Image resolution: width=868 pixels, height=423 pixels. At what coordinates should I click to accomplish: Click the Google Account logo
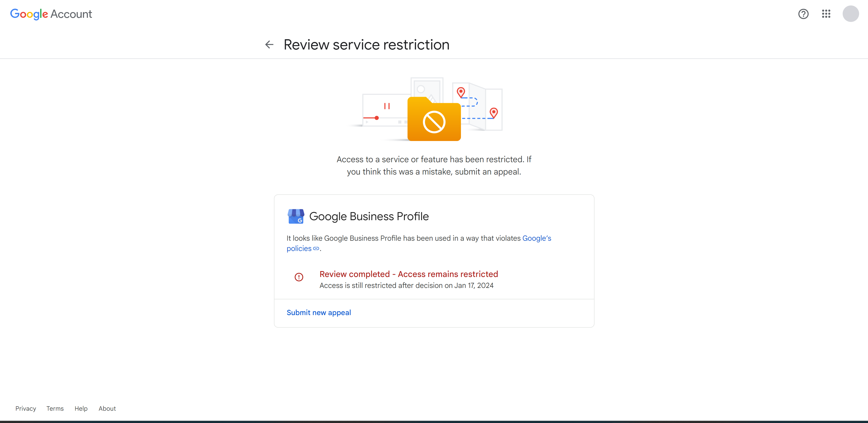tap(51, 14)
